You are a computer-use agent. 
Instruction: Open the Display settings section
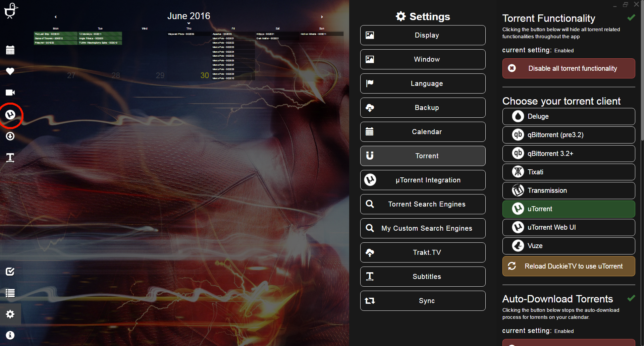(423, 35)
